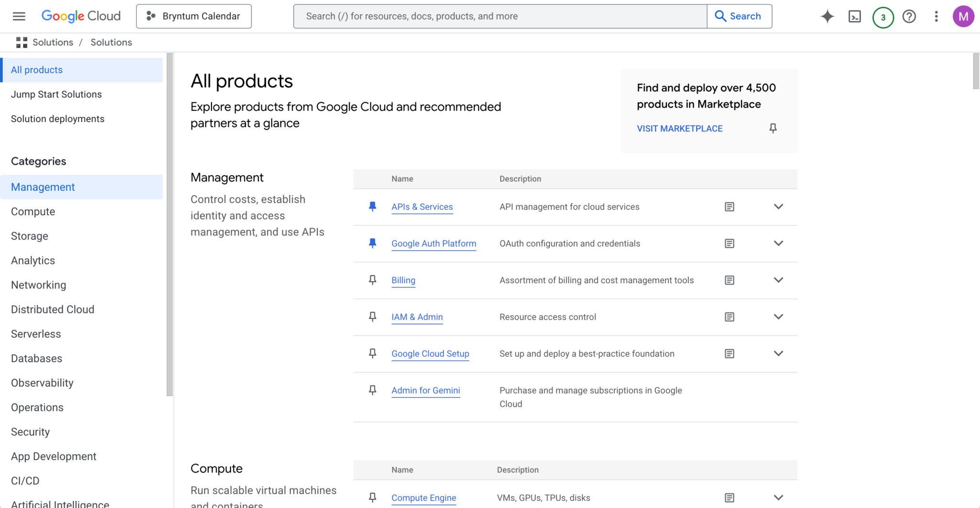Expand the Compute Engine row

point(779,498)
